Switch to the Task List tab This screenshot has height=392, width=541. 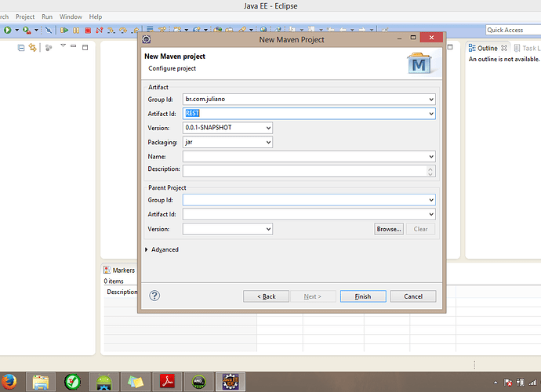tap(527, 49)
